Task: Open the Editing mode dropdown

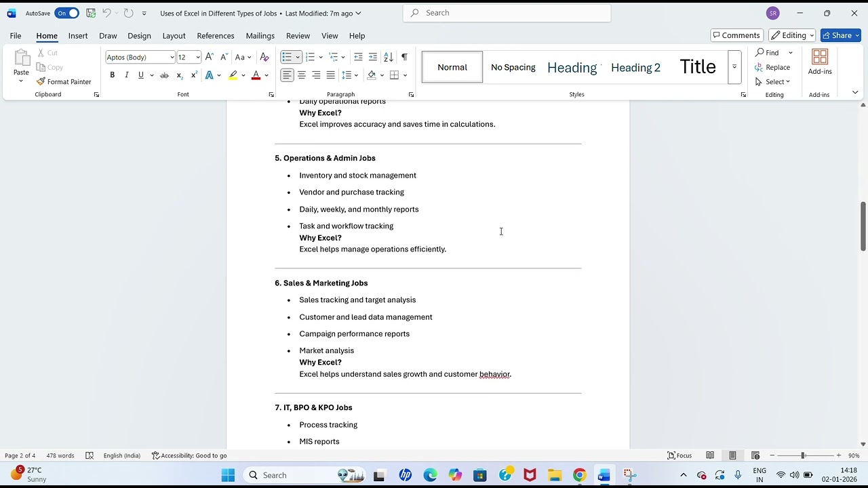Action: click(792, 35)
